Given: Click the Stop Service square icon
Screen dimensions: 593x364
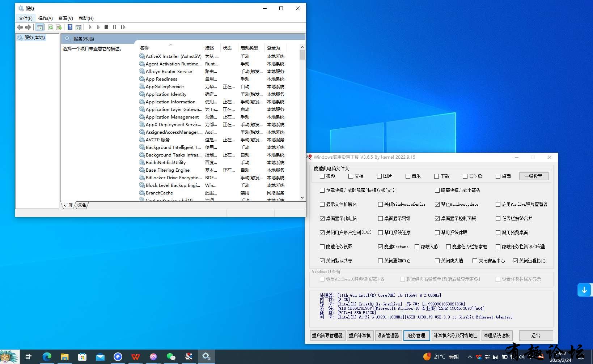Looking at the screenshot, I should click(106, 27).
